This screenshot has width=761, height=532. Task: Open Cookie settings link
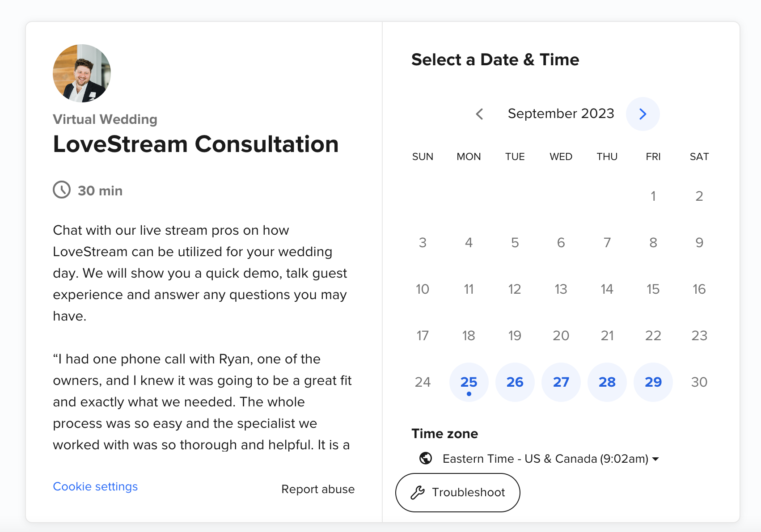pos(95,486)
